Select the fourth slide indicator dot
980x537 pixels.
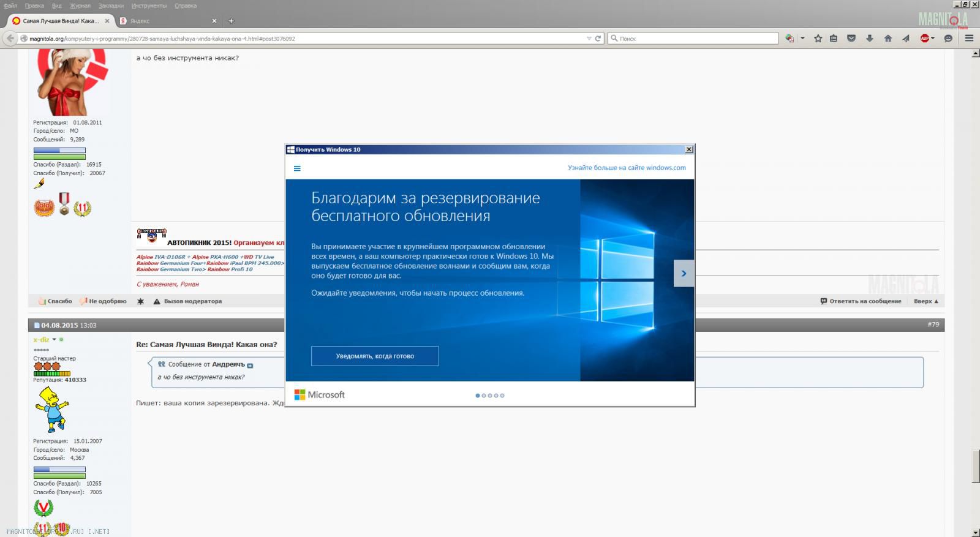coord(496,396)
